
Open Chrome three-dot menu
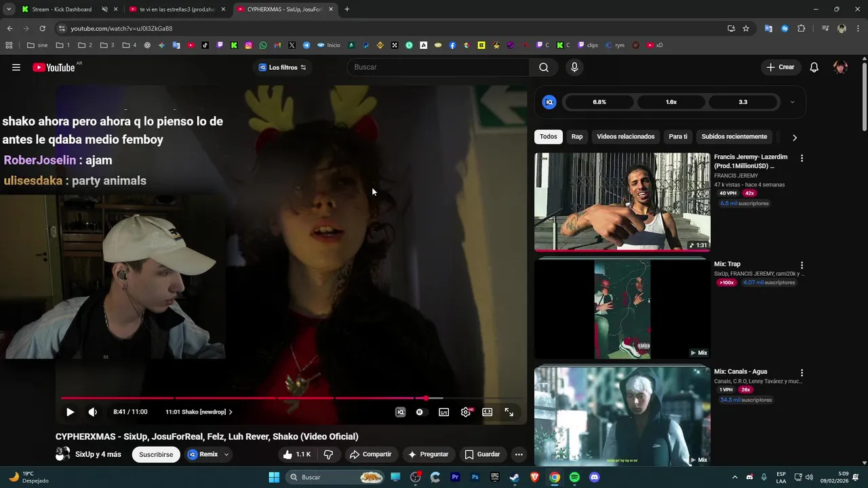coord(857,28)
